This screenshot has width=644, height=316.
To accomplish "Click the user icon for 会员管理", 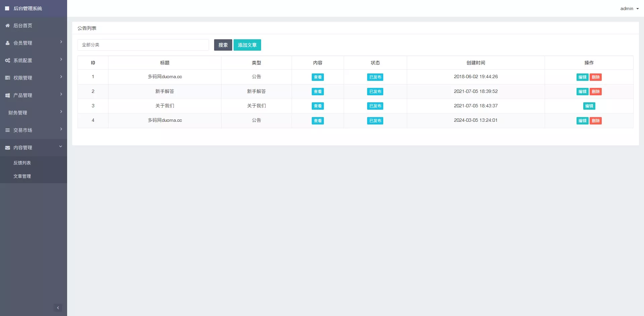I will pyautogui.click(x=7, y=43).
